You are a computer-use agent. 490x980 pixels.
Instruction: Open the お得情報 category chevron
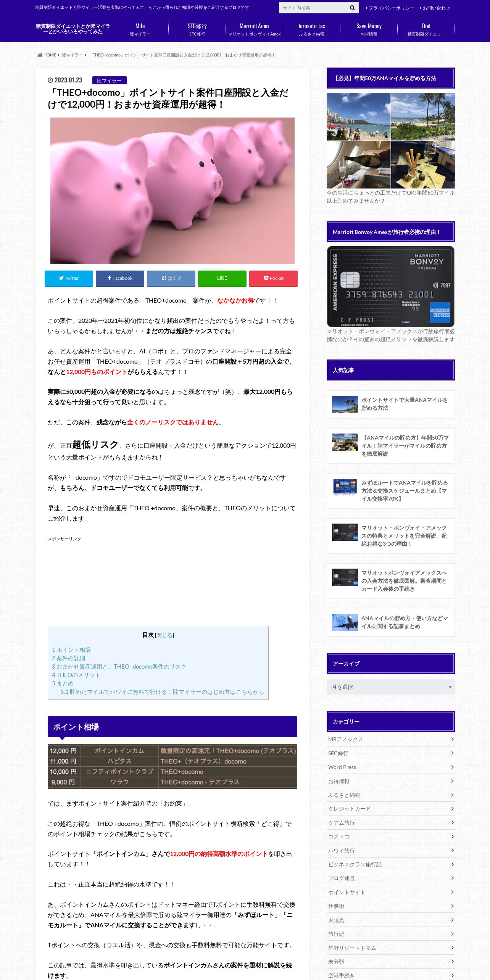pos(452,781)
